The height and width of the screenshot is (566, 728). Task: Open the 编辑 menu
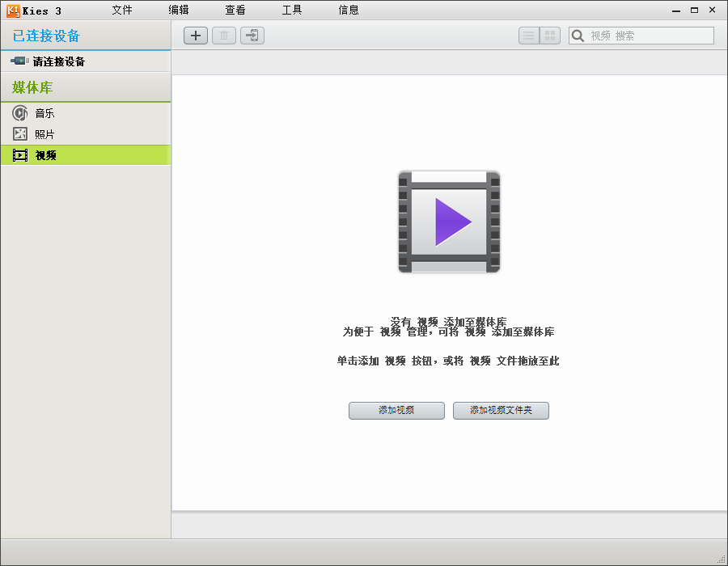179,11
